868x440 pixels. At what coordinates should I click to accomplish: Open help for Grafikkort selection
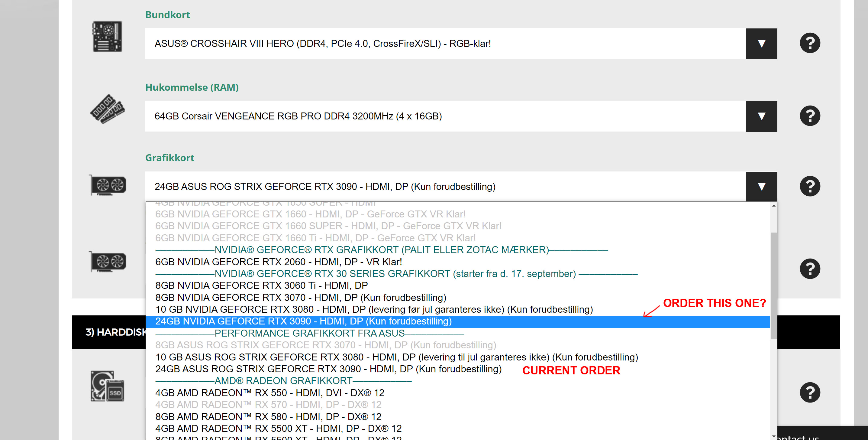(x=810, y=186)
